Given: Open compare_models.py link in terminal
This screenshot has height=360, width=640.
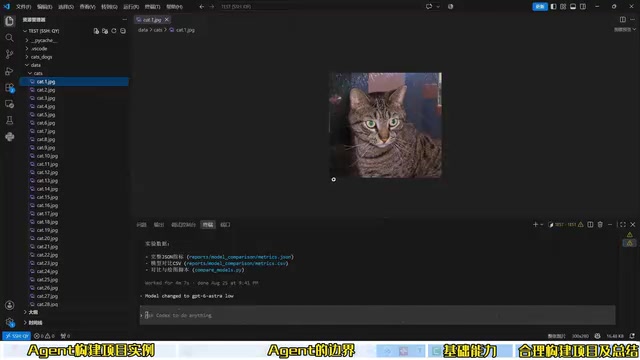Looking at the screenshot, I should pyautogui.click(x=218, y=270).
